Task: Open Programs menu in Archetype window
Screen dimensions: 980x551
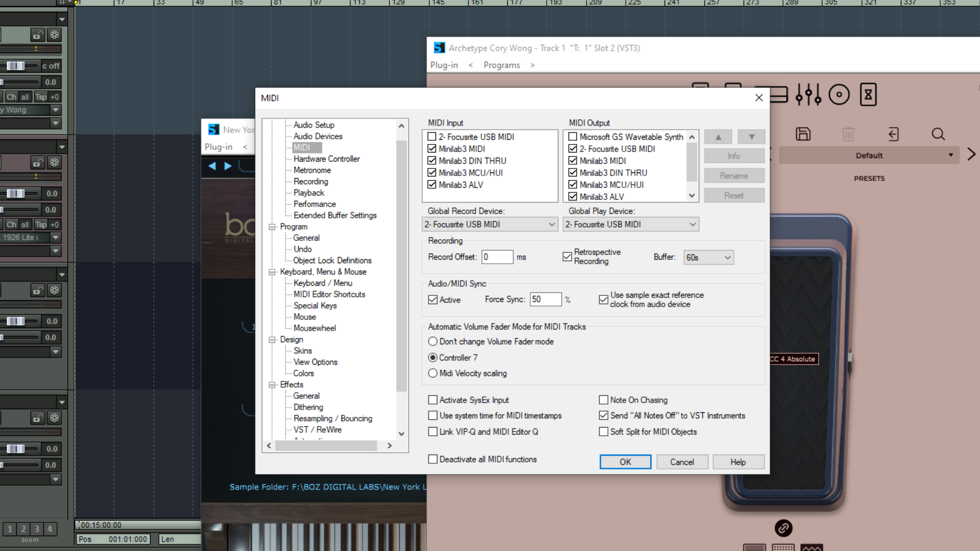Action: pyautogui.click(x=502, y=65)
